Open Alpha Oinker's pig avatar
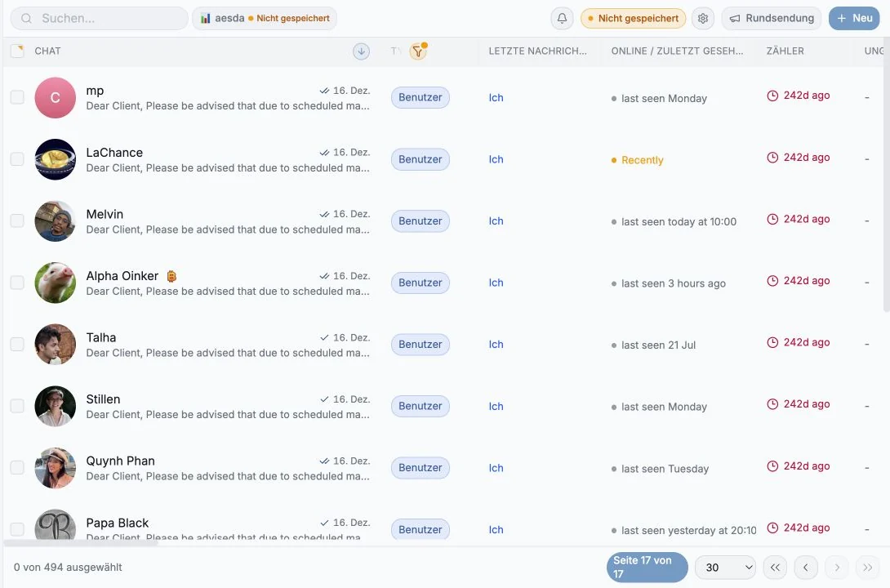Screen dimensions: 890x588 click(x=55, y=283)
